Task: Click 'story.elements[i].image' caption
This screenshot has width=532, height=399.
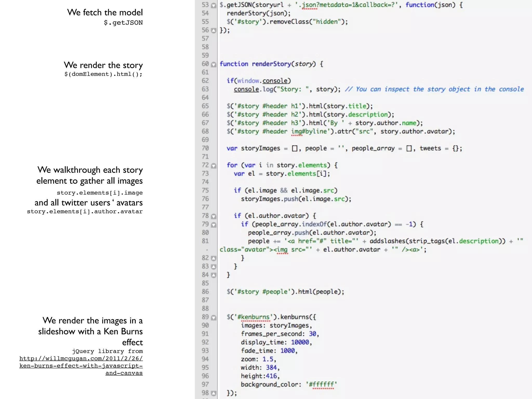Action: pos(100,193)
